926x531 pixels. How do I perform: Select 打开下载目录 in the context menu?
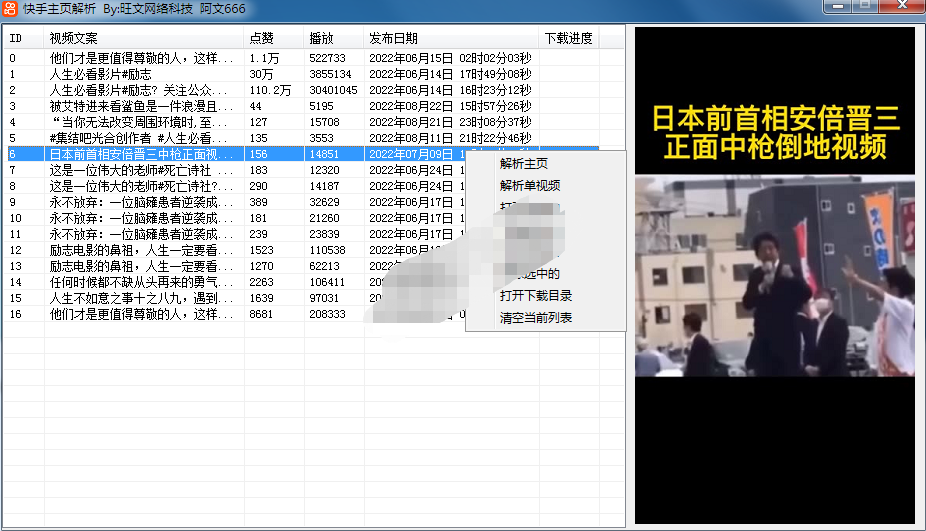(536, 296)
